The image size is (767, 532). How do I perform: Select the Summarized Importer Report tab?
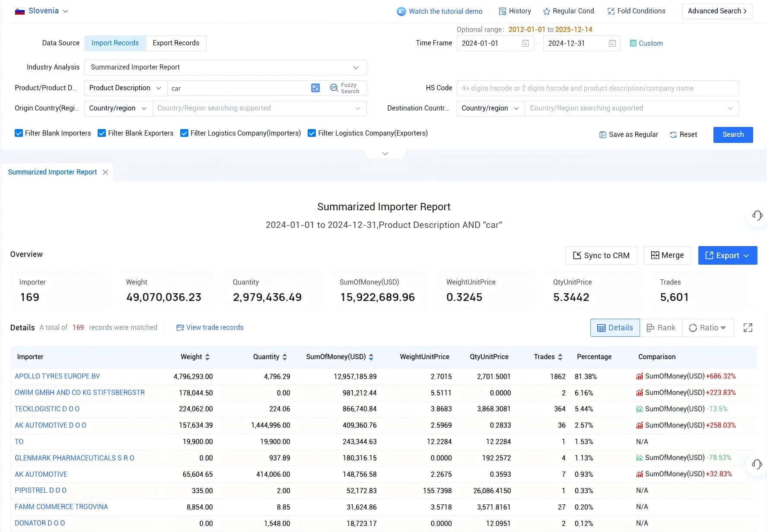pos(52,172)
